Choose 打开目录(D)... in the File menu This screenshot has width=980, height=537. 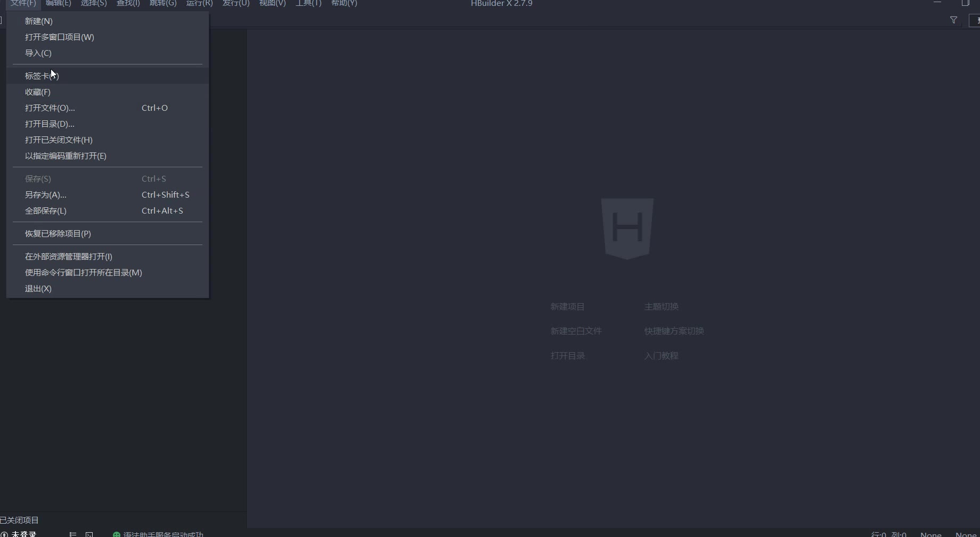108,124
